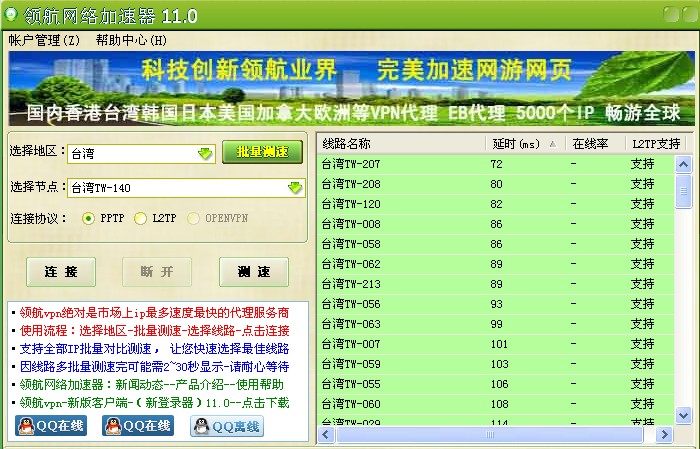Click 支持 cell in the 台湾TW-213 row
This screenshot has height=449, width=700.
point(642,284)
